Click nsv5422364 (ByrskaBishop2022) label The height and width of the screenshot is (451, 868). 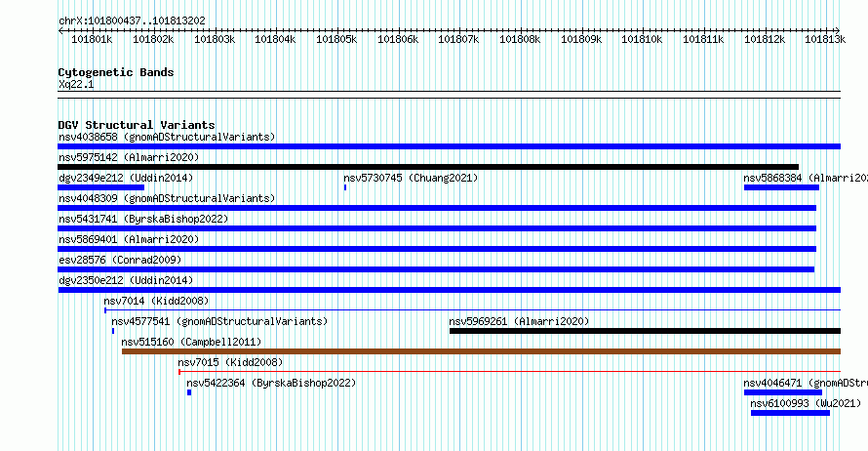(271, 383)
